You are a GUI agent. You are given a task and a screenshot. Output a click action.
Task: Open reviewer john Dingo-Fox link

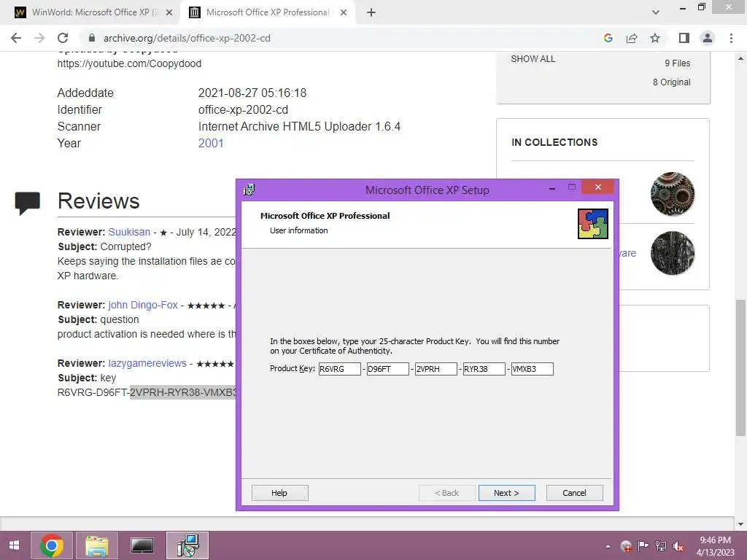click(x=143, y=305)
